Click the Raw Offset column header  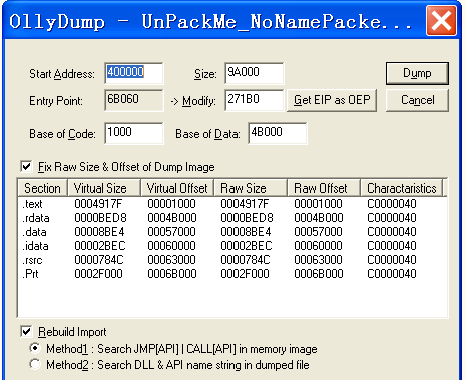(x=324, y=188)
